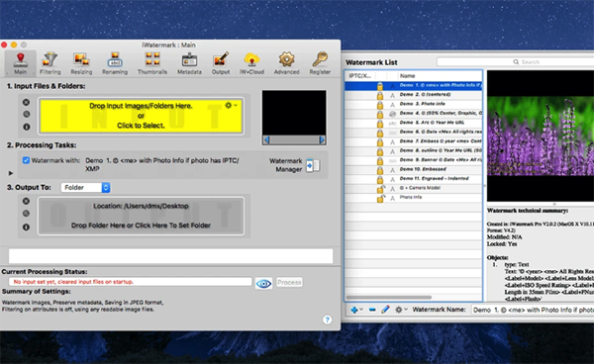The width and height of the screenshot is (594, 364).
Task: Click the preview eye button
Action: (263, 283)
